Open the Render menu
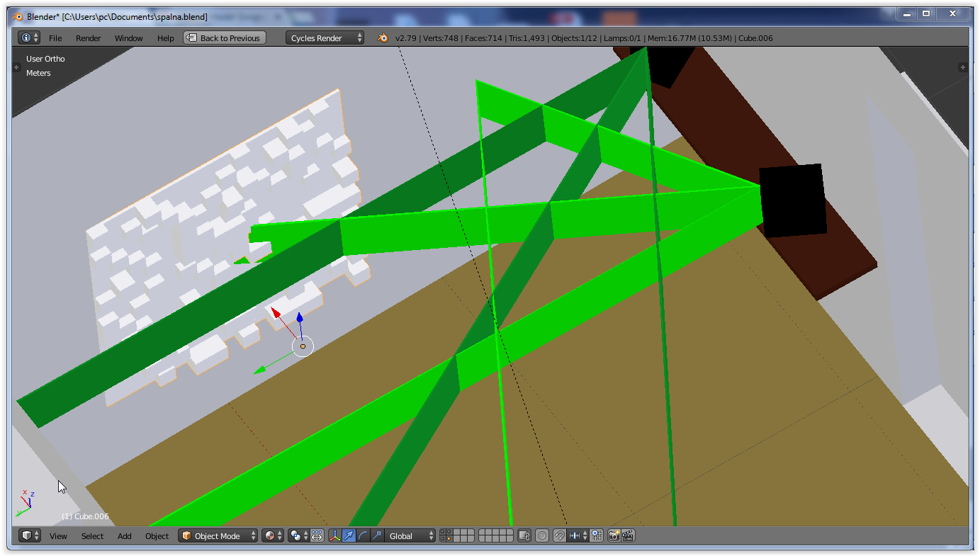The image size is (980, 556). (x=89, y=38)
